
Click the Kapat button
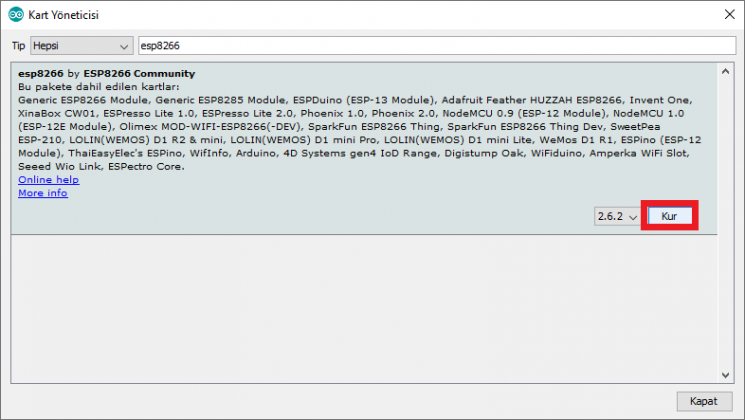(704, 401)
